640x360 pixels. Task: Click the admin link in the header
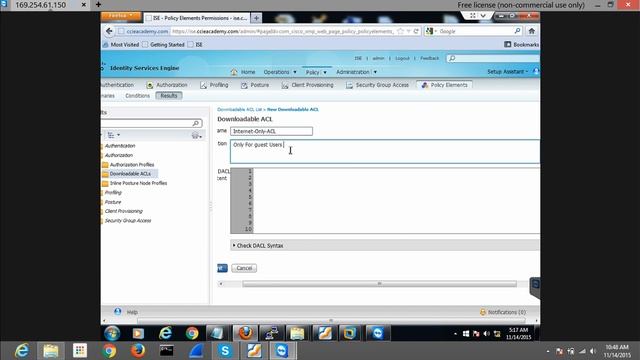coord(378,58)
